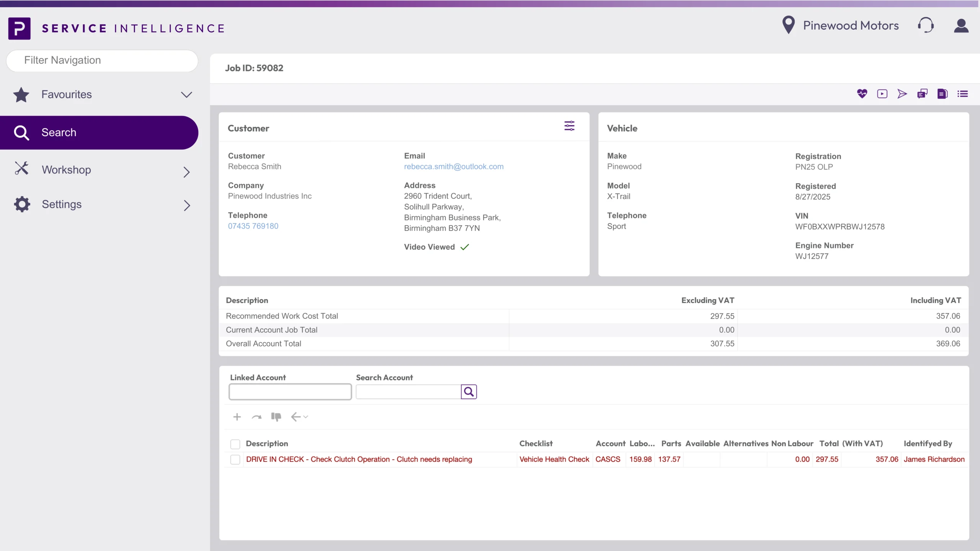Open the rebecca.smith@outlook.com email link
Image resolution: width=980 pixels, height=551 pixels.
tap(454, 166)
